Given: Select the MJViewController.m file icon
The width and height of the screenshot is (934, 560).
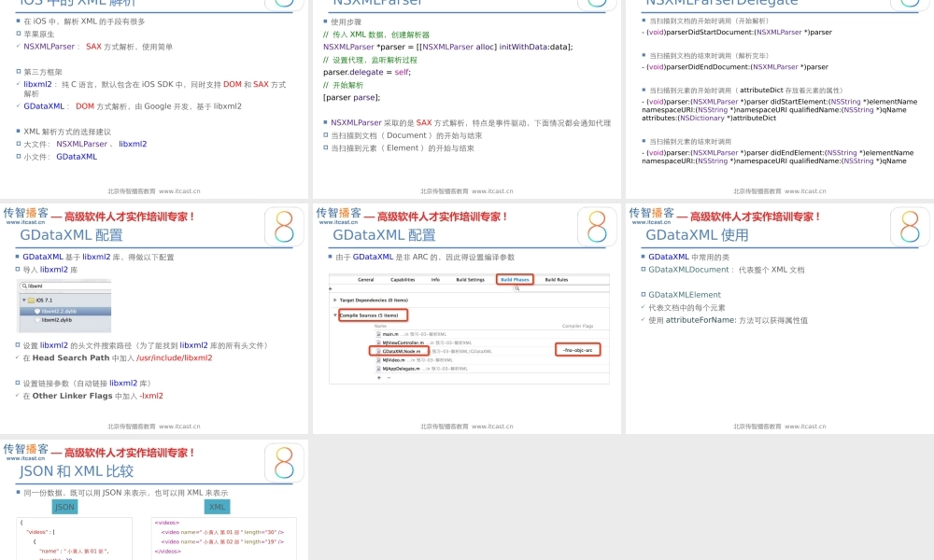Looking at the screenshot, I should (378, 343).
